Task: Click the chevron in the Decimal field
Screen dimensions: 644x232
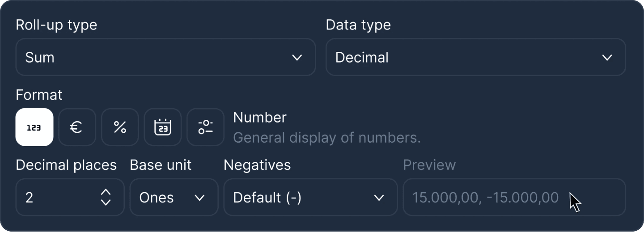Action: tap(607, 57)
